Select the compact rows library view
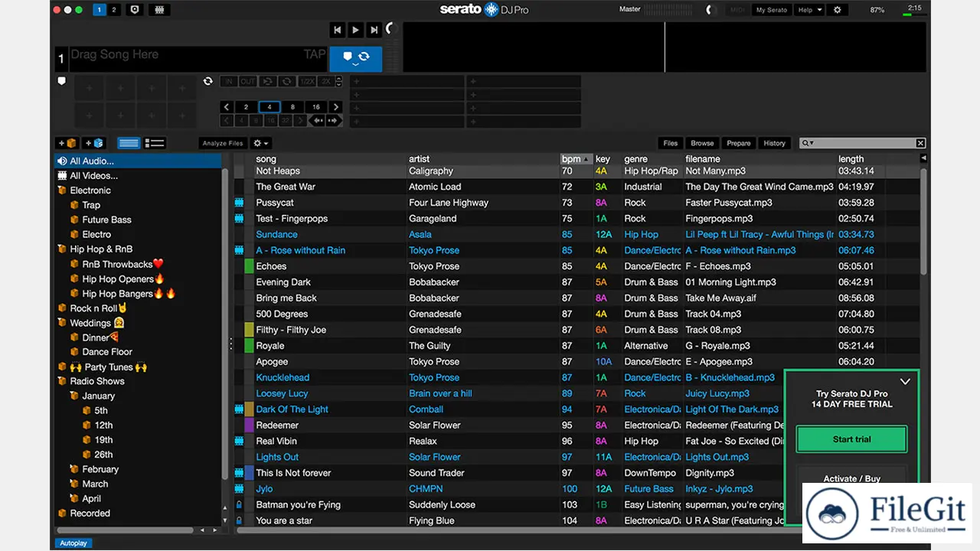The height and width of the screenshot is (551, 980). click(129, 143)
